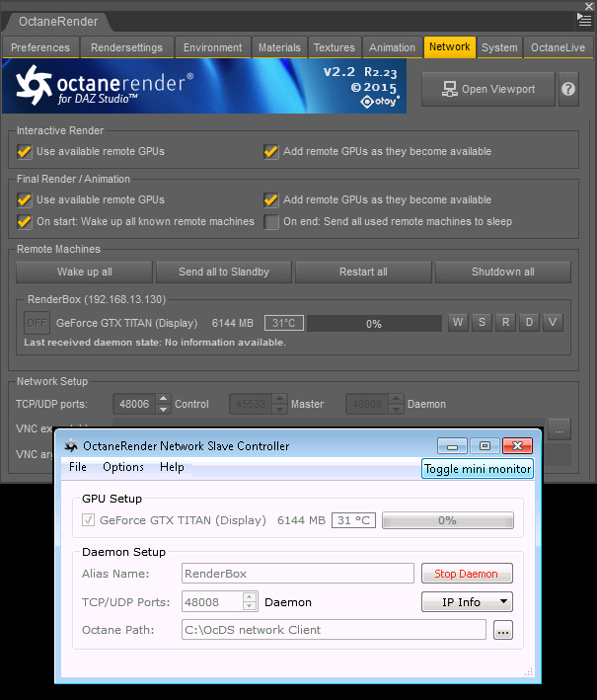
Task: Toggle GeForce GTX TITAN checkbox in GPU Setup
Action: (88, 520)
